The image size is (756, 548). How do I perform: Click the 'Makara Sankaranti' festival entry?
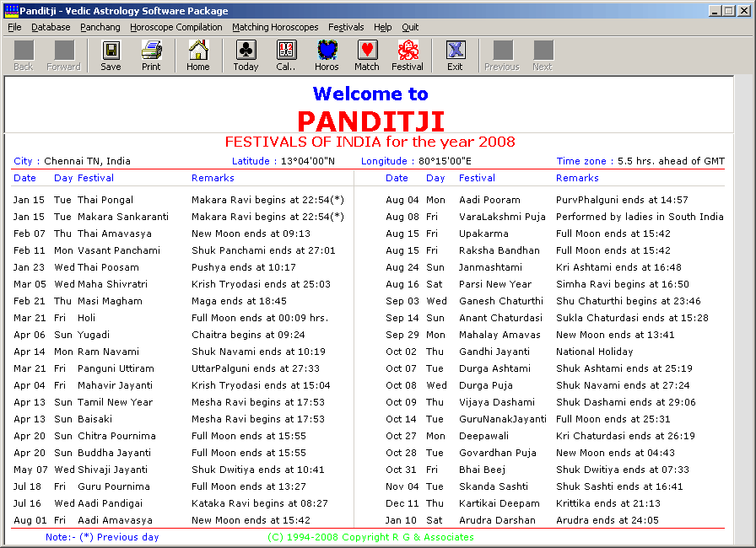123,217
